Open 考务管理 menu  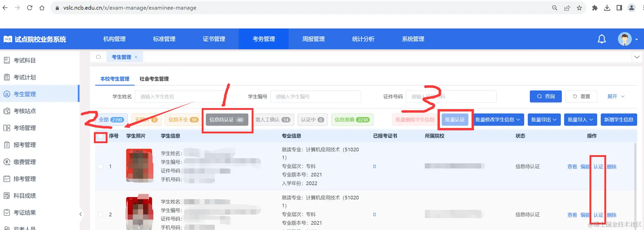[264, 39]
